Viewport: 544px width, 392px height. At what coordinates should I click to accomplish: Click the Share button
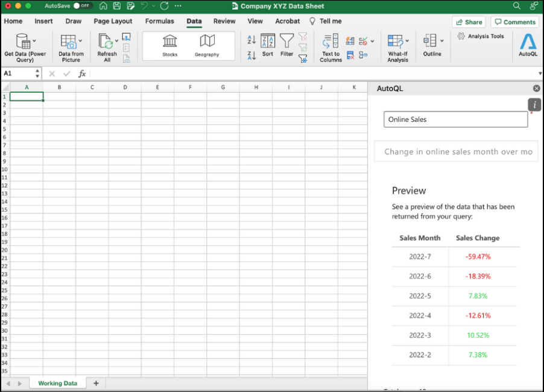coord(469,22)
